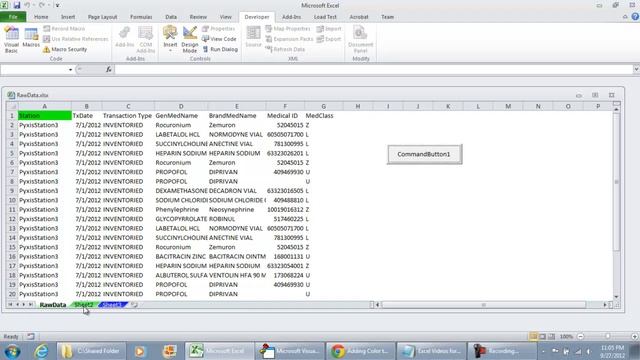Viewport: 640px width, 360px height.
Task: Click the Insert Function fx button
Action: 109,69
